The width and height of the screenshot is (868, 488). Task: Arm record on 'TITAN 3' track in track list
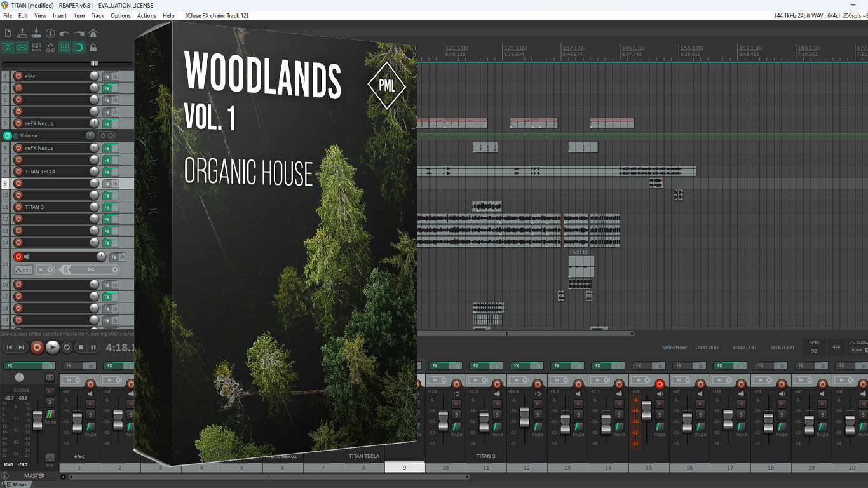pos(18,207)
